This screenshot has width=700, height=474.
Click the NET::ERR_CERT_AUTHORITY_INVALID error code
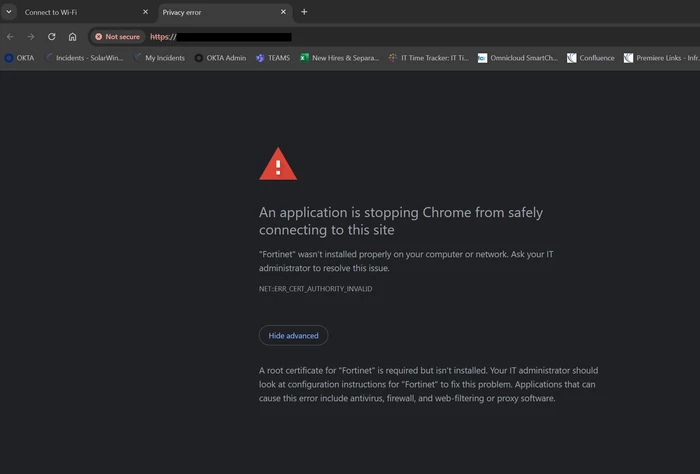(x=316, y=289)
